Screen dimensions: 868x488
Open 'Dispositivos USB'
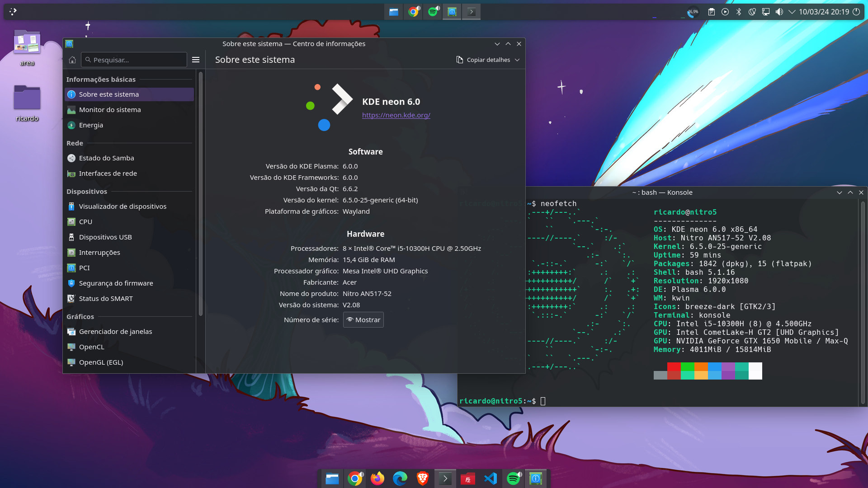[129, 237]
